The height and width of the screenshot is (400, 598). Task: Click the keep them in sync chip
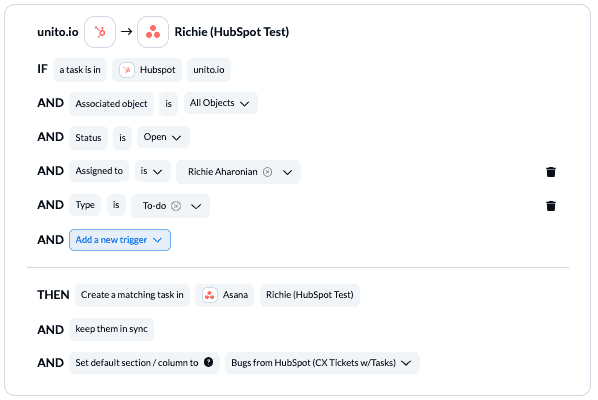click(111, 329)
